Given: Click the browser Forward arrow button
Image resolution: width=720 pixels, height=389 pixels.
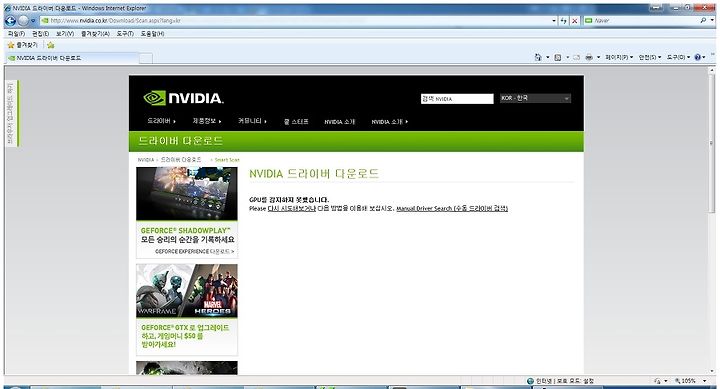Looking at the screenshot, I should coord(23,21).
